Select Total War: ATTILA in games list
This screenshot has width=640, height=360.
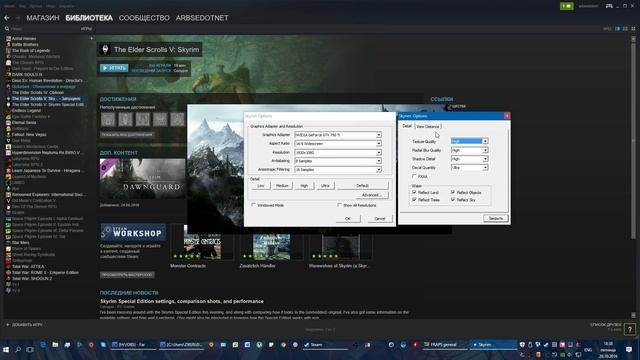28,267
